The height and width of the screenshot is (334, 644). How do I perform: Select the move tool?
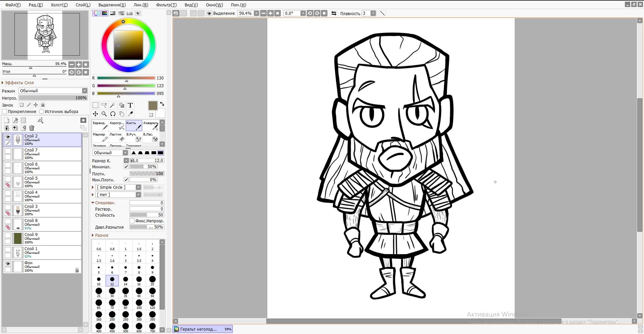click(x=96, y=114)
